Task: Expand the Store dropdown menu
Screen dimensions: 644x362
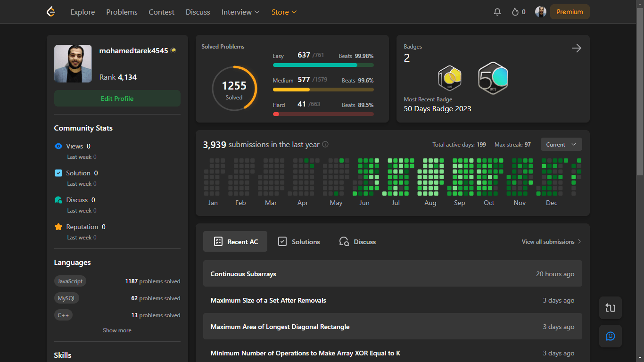Action: 284,12
